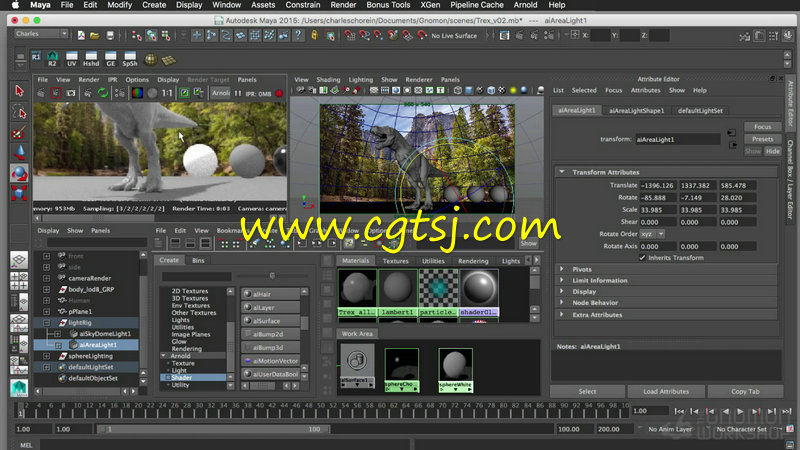This screenshot has height=450, width=800.
Task: Click the 1:1 real size icon
Action: [167, 93]
